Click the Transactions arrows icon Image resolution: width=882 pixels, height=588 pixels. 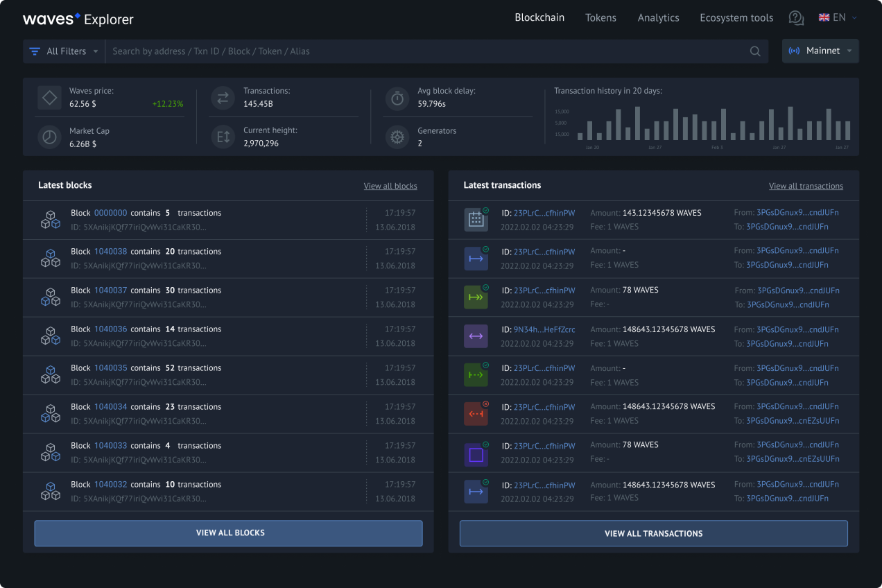(223, 98)
